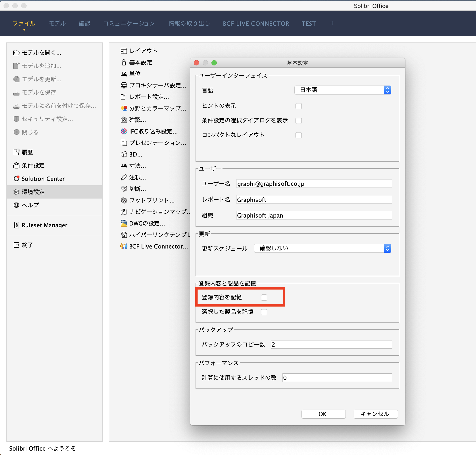
Task: Click the 基本設定 icon in settings list
Action: [x=124, y=62]
